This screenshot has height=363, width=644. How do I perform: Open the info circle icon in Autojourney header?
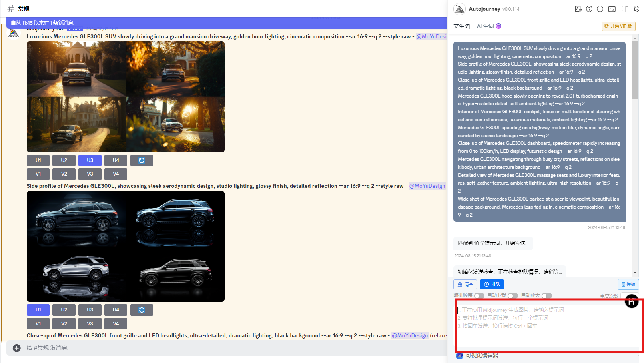pos(600,9)
